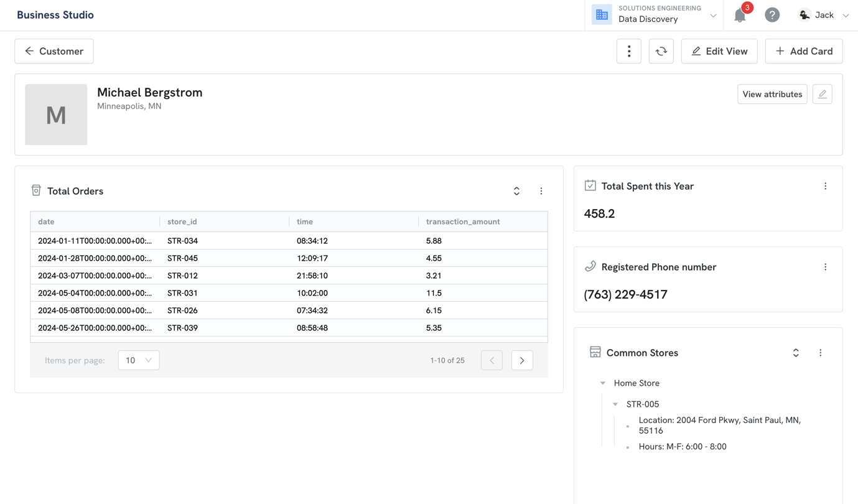
Task: Open the Registered Phone number card menu
Action: [826, 267]
